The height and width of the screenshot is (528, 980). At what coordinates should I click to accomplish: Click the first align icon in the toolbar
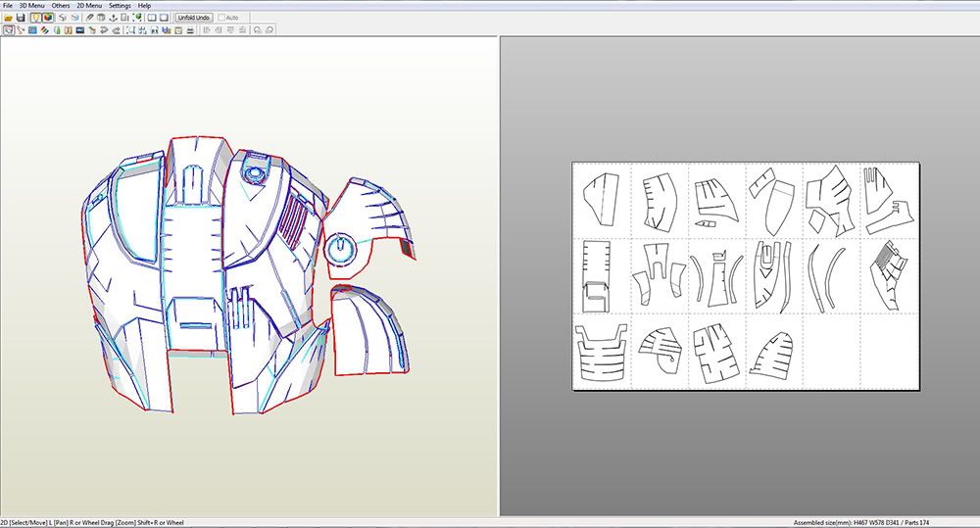click(x=207, y=30)
